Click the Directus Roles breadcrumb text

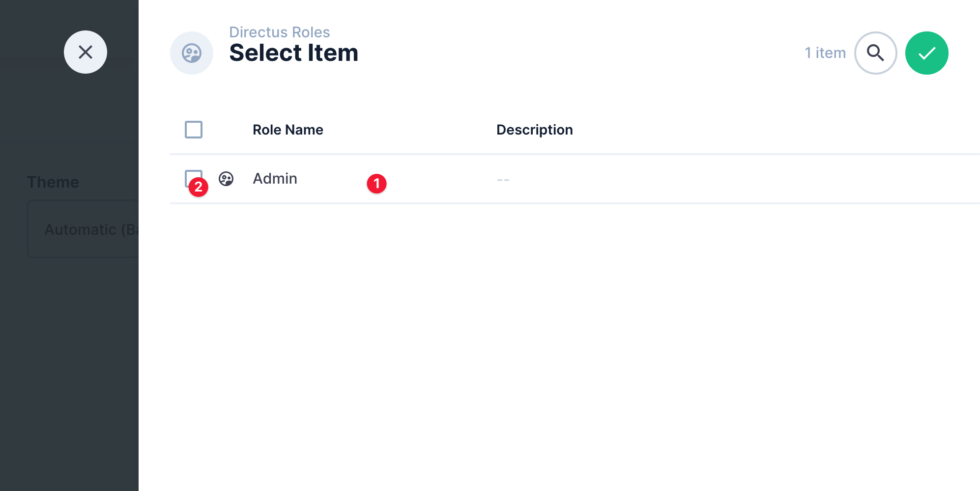(279, 32)
